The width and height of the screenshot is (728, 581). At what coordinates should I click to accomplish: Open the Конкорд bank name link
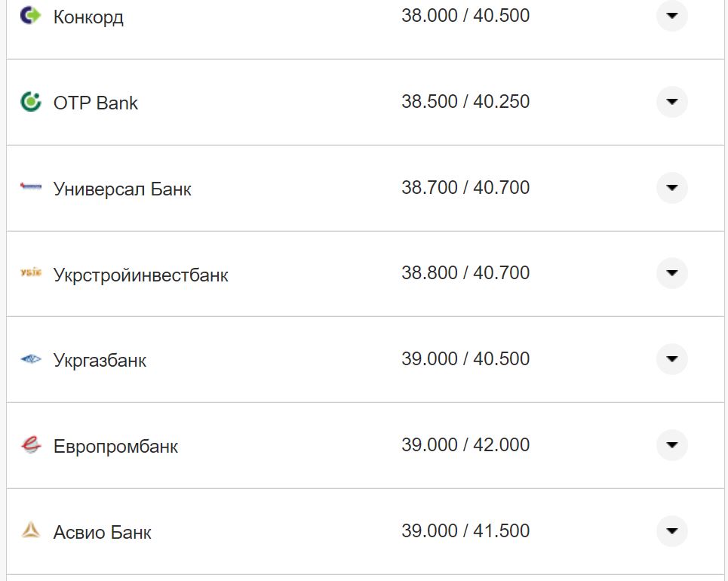[88, 17]
